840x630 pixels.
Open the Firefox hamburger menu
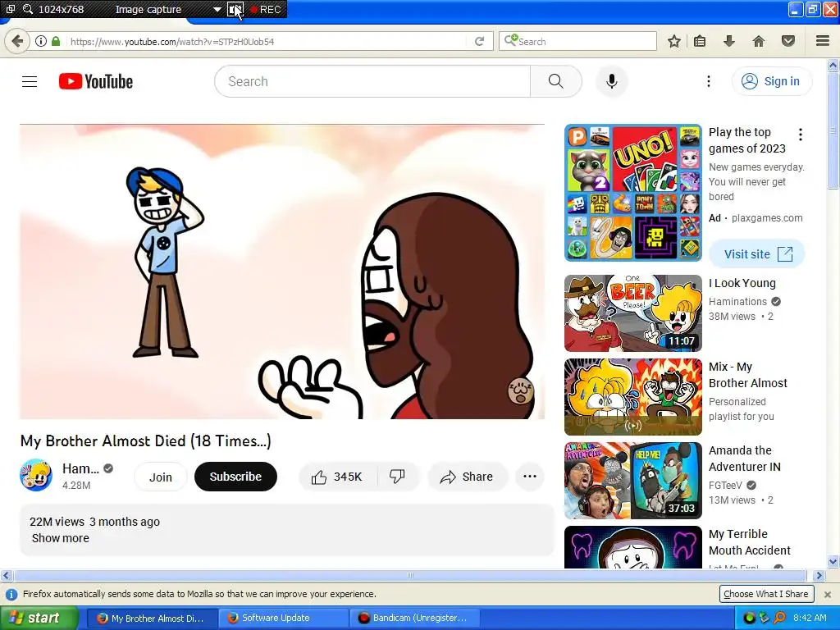click(823, 41)
